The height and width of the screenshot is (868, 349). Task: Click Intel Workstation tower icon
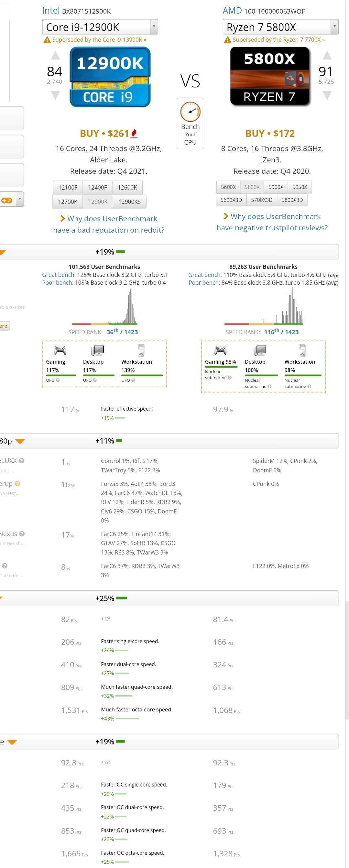[x=141, y=350]
